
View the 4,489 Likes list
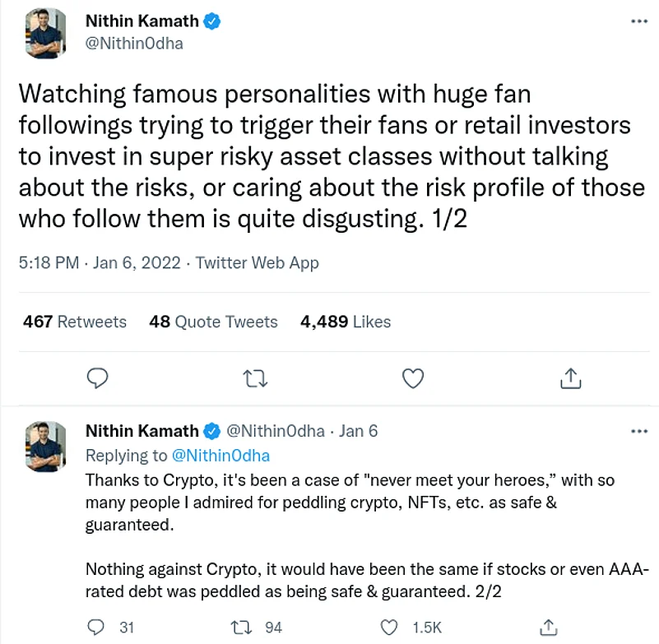coord(346,322)
